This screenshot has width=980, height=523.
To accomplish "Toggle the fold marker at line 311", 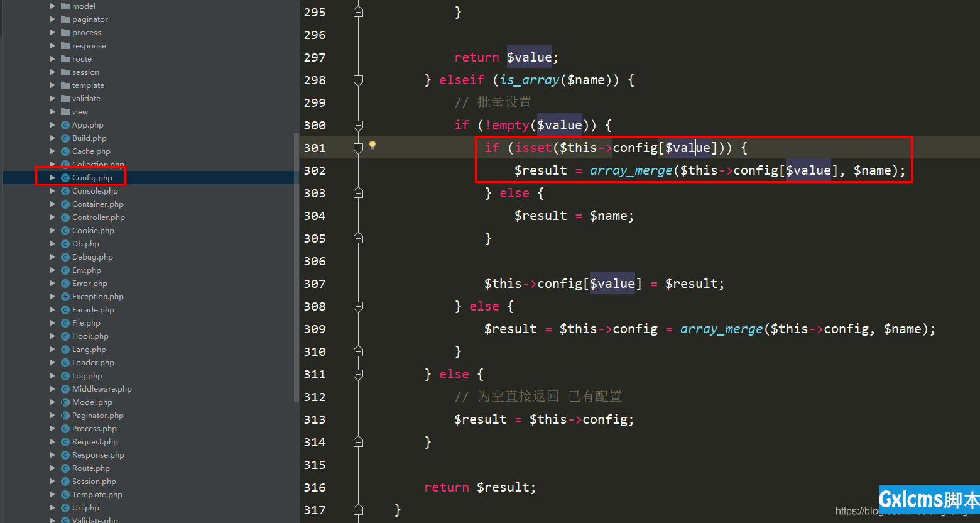I will 358,374.
